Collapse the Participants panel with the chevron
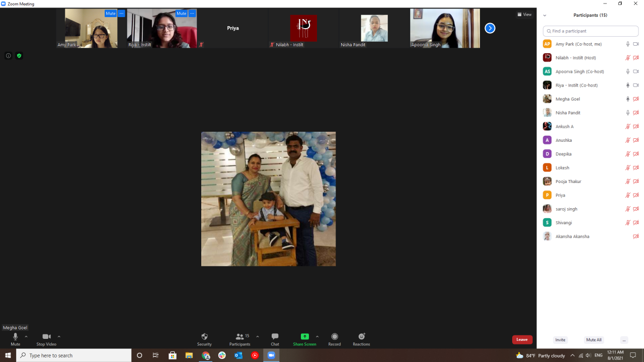The image size is (644, 362). pyautogui.click(x=545, y=15)
